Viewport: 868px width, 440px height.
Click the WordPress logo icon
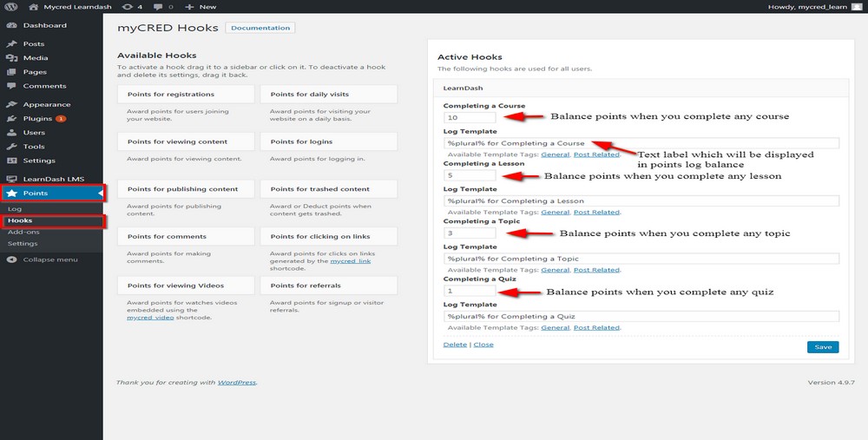pos(9,7)
